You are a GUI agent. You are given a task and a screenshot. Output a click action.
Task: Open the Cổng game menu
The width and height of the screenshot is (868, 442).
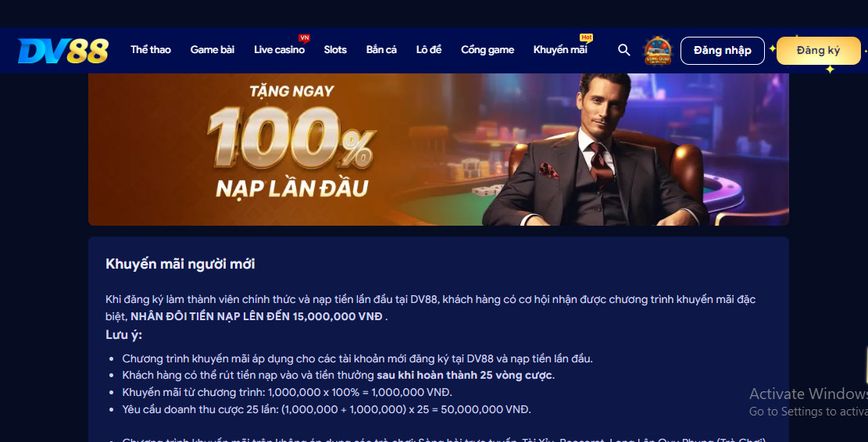[x=488, y=50]
